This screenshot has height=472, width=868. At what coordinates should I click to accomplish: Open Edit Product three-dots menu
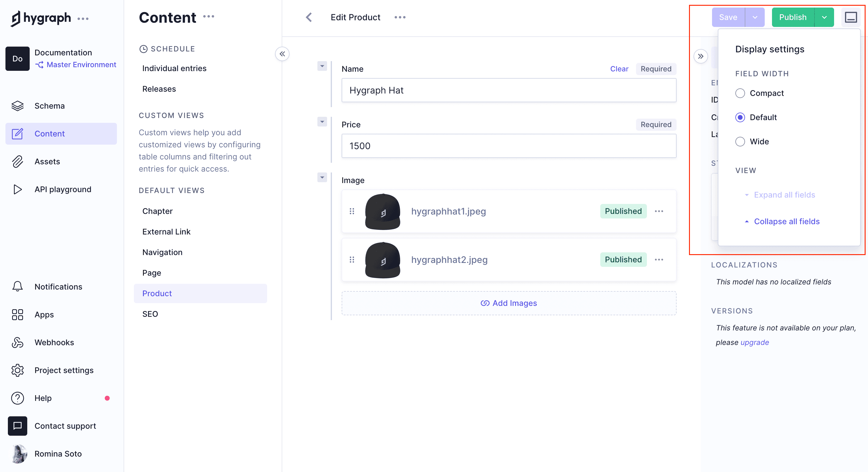click(400, 17)
